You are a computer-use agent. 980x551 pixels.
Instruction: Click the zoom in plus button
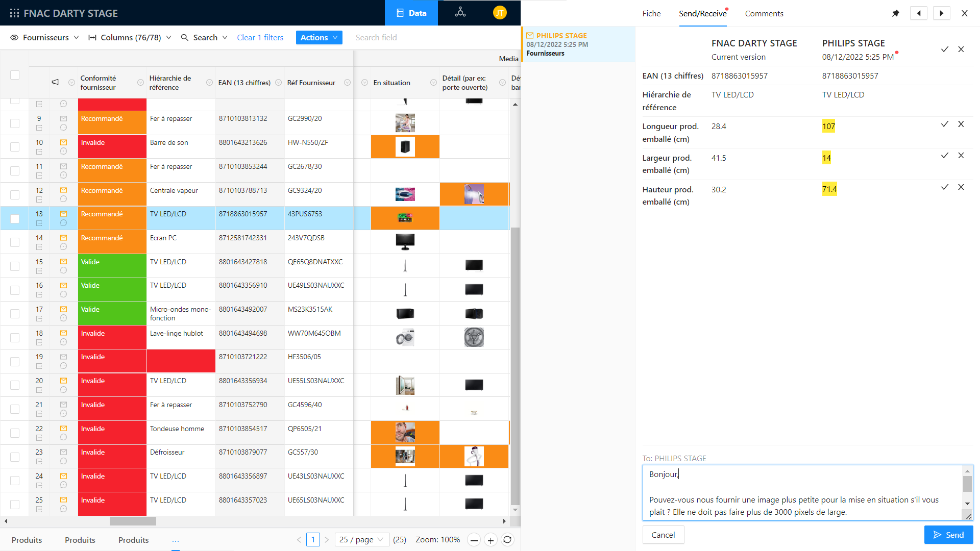pyautogui.click(x=491, y=540)
